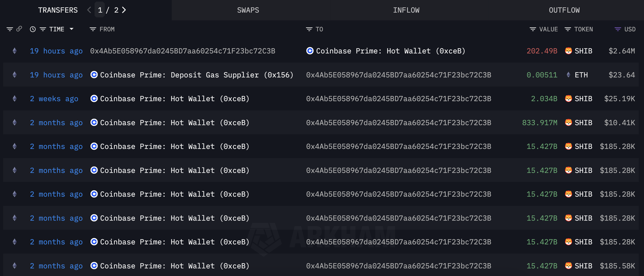Click the clock icon beside TIME

(x=33, y=29)
